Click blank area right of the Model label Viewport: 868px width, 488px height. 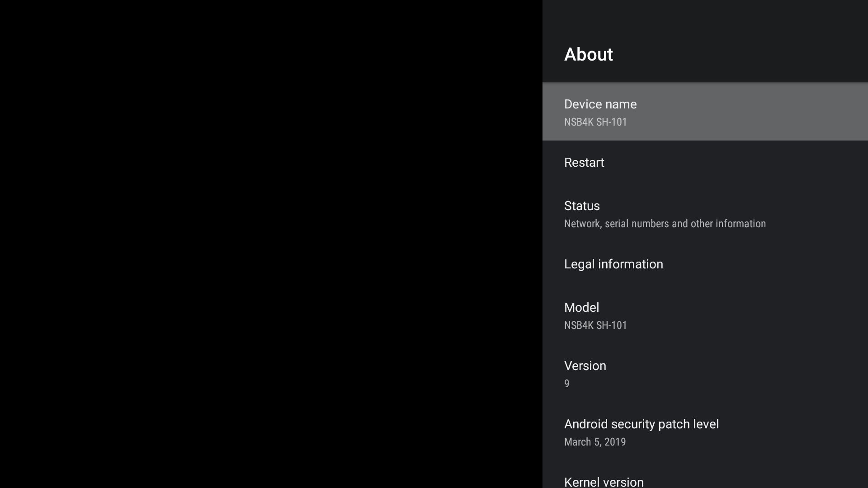[x=746, y=308]
